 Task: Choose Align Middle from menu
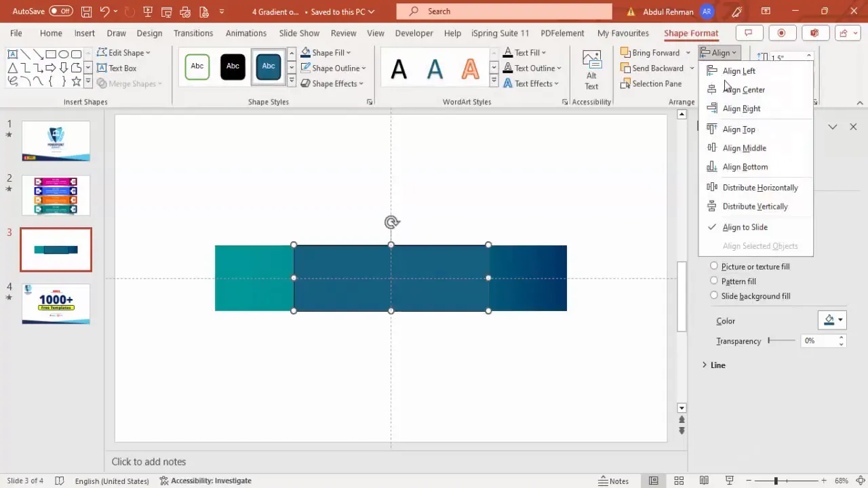point(755,148)
